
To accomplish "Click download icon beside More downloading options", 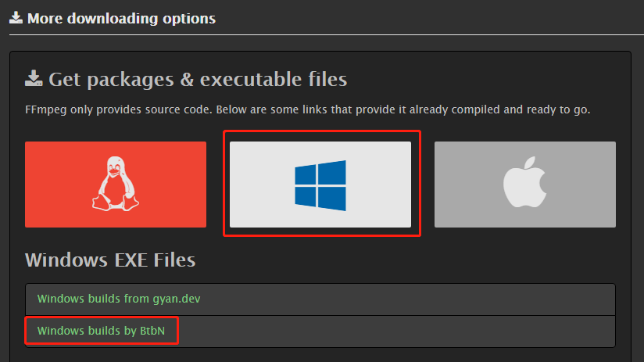I will (x=16, y=17).
